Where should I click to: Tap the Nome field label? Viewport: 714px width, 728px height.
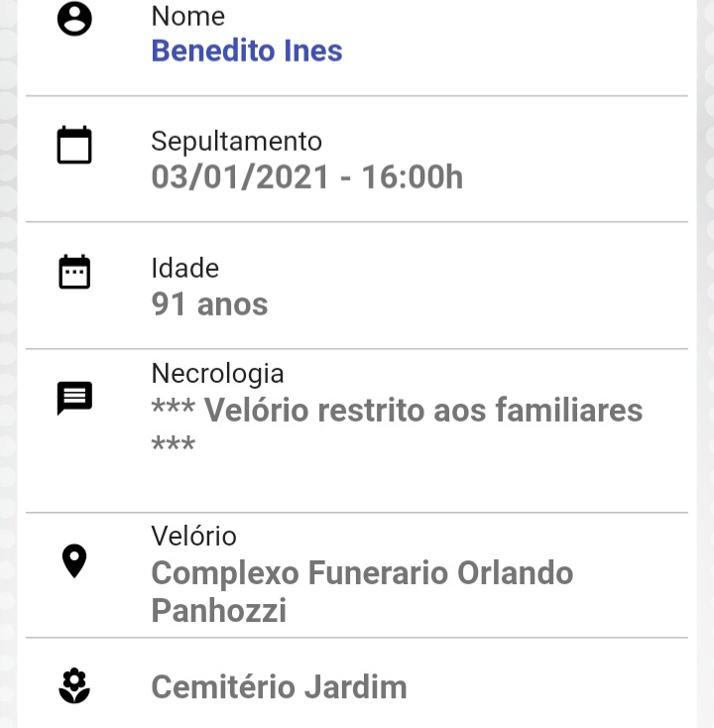coord(188,16)
